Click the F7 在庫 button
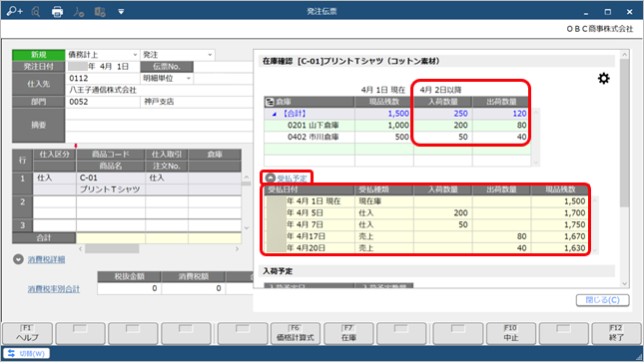Screen dimensions: 644x362 (x=348, y=333)
